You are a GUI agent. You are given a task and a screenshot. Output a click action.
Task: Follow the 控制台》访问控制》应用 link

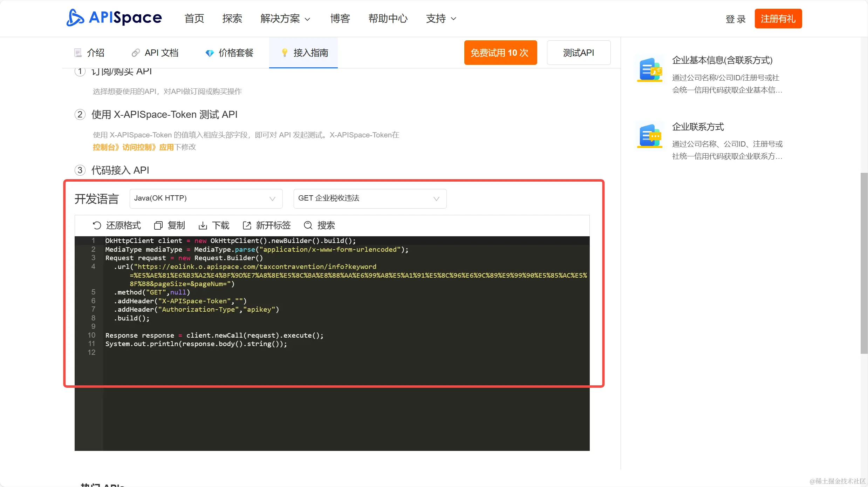click(x=133, y=147)
